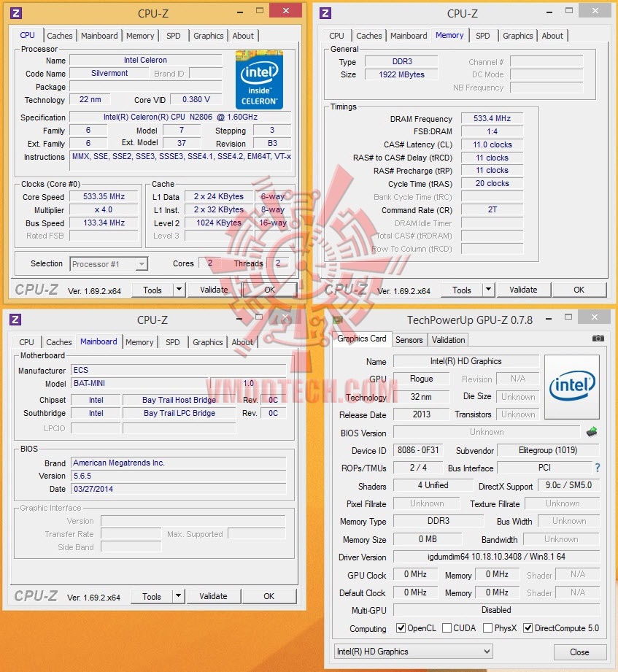Open the Intel(R) HD Graphics adapter dropdown

(x=413, y=652)
